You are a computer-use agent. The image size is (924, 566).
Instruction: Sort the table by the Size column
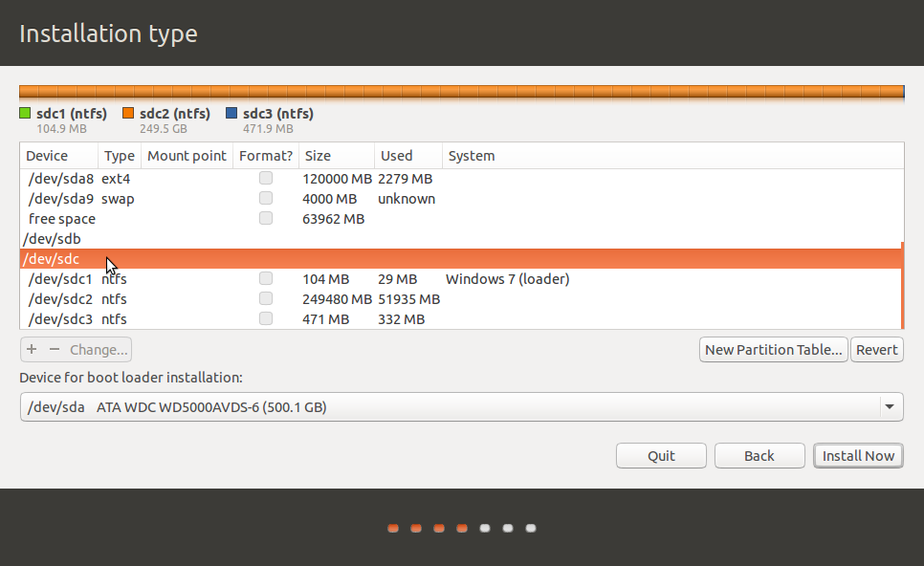316,155
